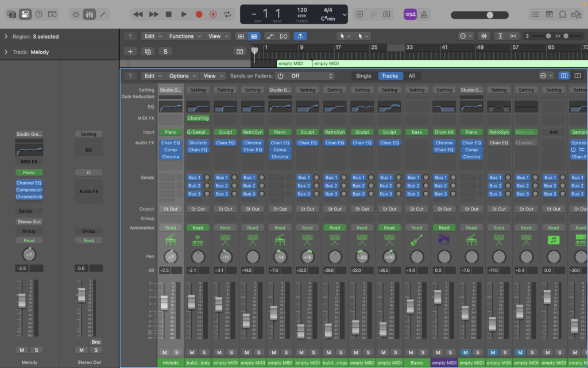Click ChordTrig MIDI FX plugin slot
This screenshot has height=368, width=588.
point(198,118)
